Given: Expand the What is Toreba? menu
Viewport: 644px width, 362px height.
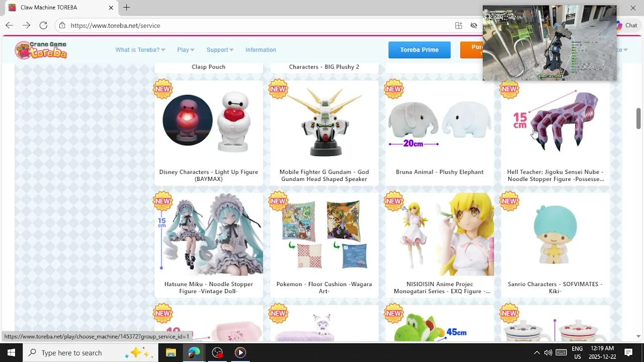Looking at the screenshot, I should coord(140,50).
